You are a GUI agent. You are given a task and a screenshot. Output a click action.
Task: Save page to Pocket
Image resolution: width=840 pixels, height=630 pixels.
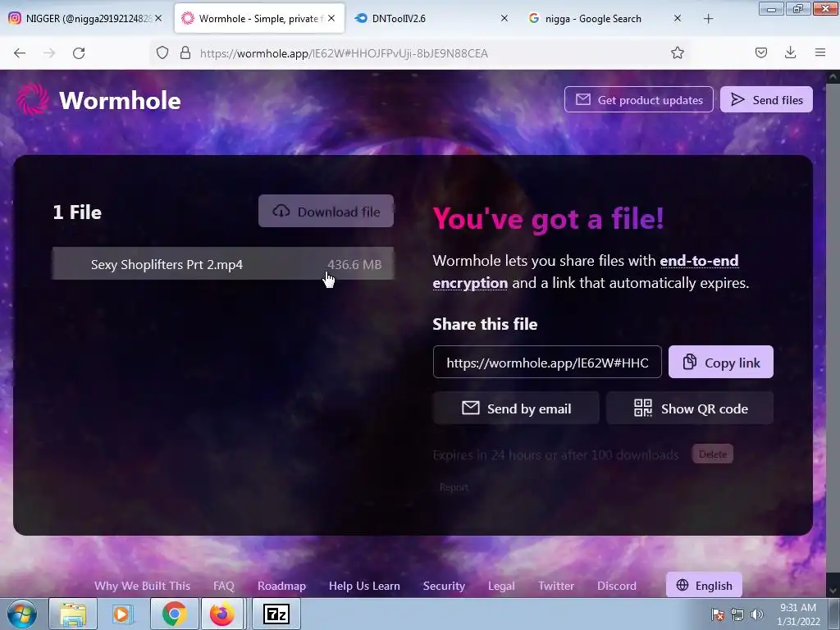pyautogui.click(x=760, y=52)
